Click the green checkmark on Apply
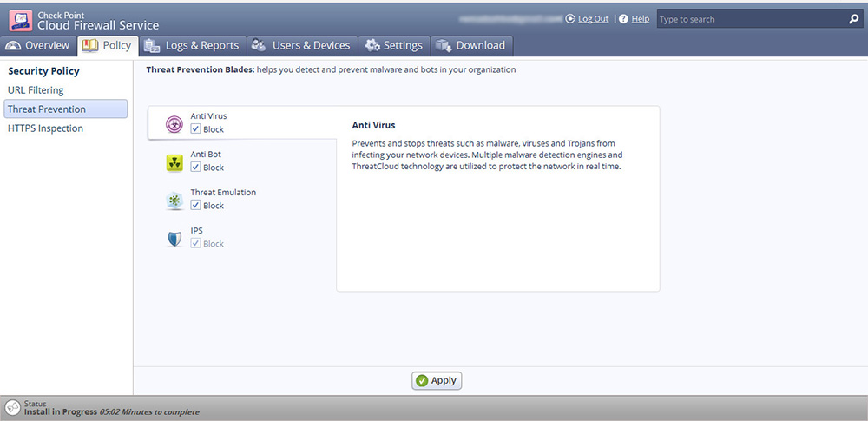This screenshot has height=421, width=868. point(422,380)
